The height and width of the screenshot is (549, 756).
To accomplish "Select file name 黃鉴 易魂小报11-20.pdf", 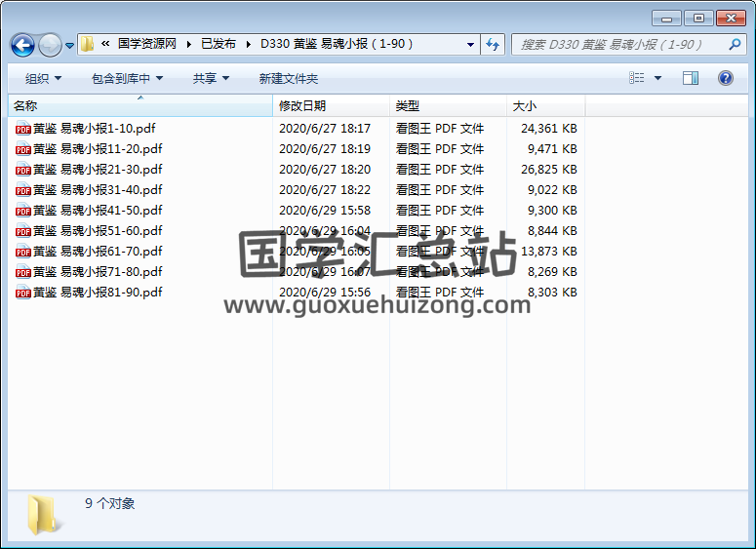I will 98,148.
